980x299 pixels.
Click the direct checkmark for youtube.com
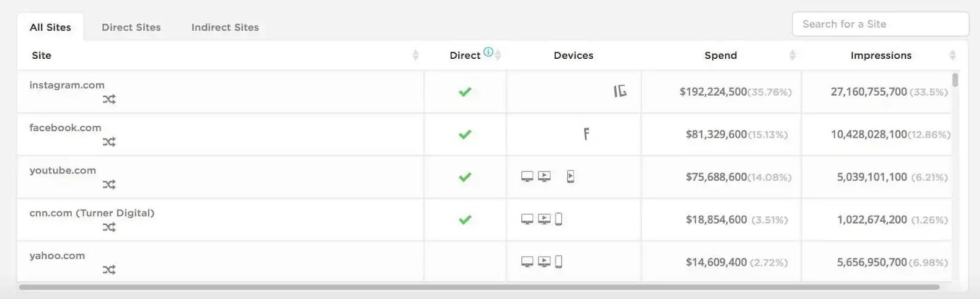[465, 177]
